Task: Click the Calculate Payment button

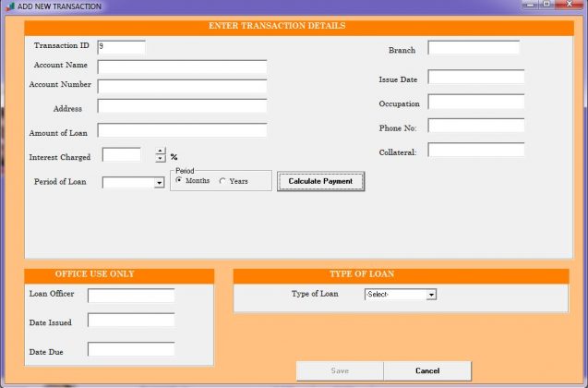Action: 320,182
